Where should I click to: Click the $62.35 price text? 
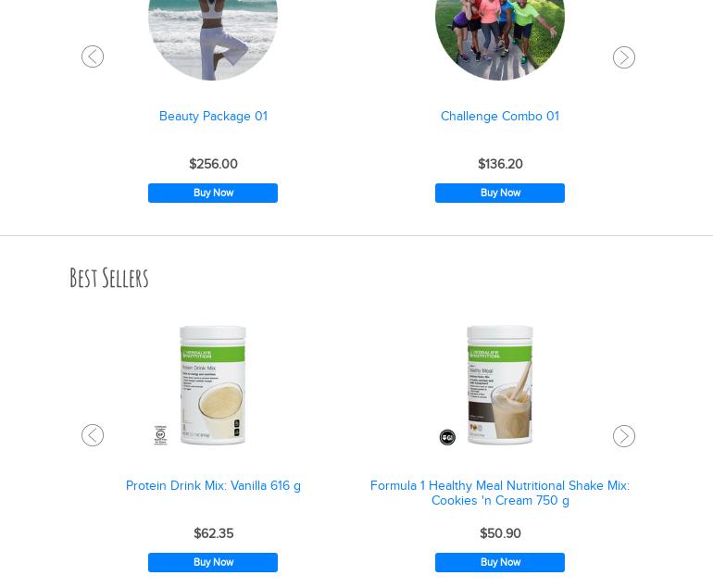coord(213,533)
